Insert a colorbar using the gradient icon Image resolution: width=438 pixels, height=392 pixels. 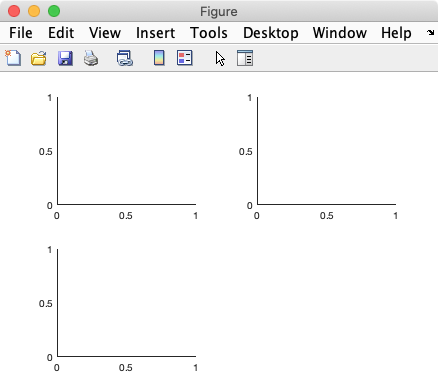click(x=159, y=58)
